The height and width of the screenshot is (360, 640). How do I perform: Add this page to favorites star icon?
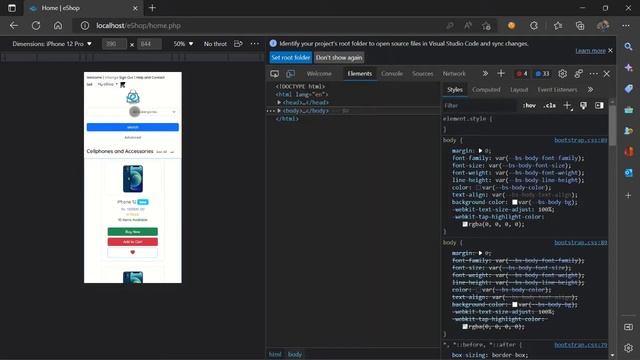[x=486, y=25]
